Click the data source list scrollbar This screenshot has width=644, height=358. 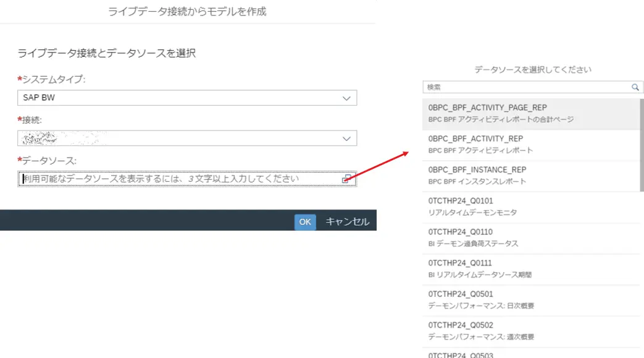pyautogui.click(x=642, y=145)
